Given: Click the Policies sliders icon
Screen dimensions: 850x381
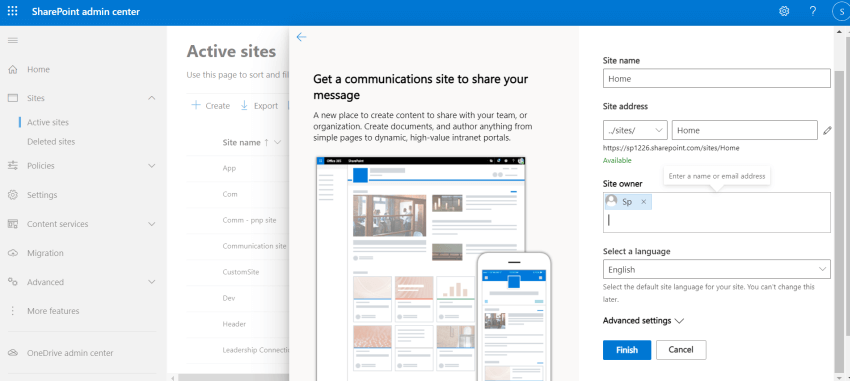Looking at the screenshot, I should tap(13, 166).
